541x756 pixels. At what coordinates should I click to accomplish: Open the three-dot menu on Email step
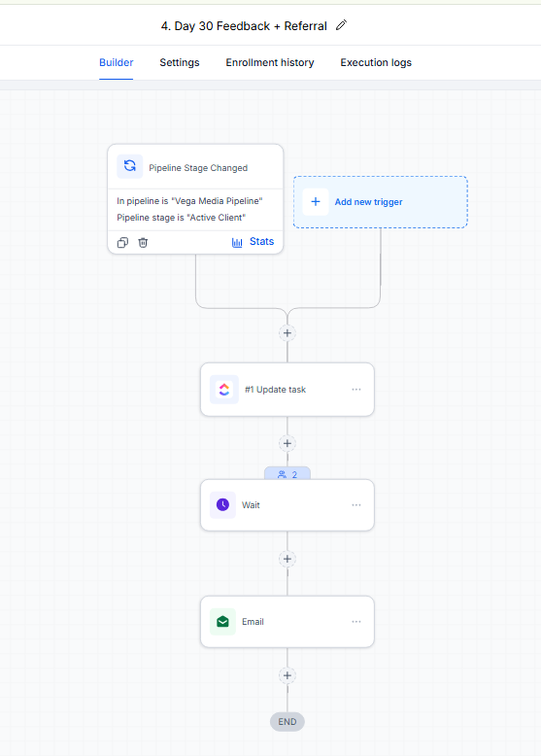356,622
